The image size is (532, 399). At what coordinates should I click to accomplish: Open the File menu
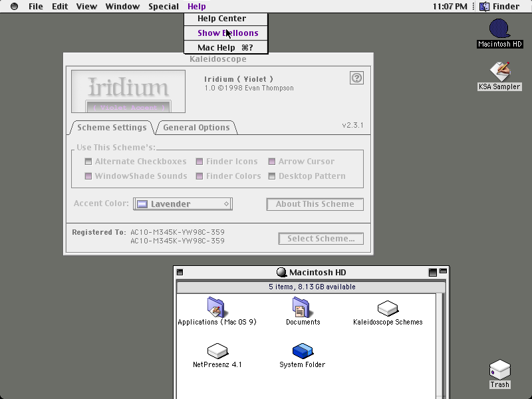click(36, 6)
